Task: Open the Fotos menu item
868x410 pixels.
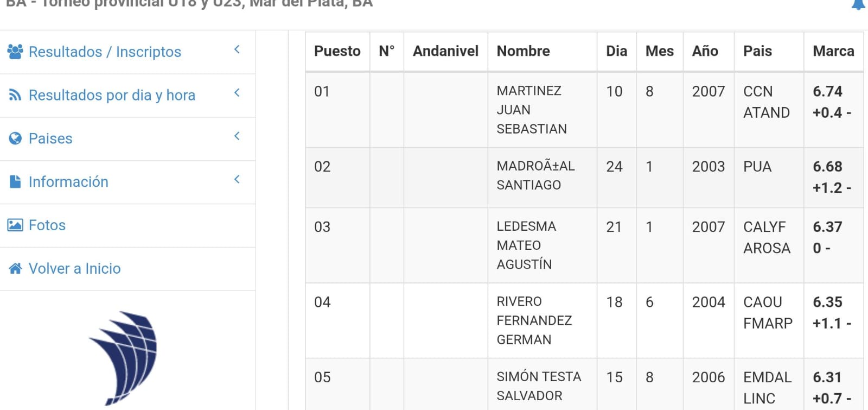Action: (127, 226)
